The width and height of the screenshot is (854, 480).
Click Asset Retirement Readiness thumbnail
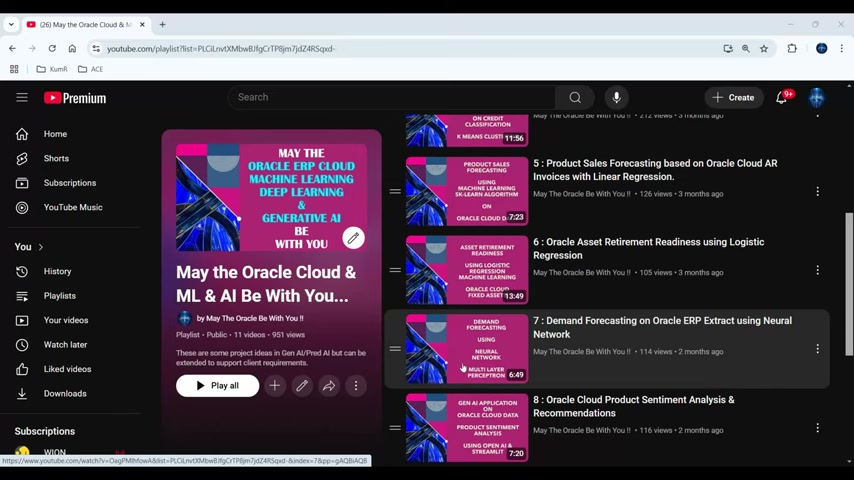tap(467, 270)
